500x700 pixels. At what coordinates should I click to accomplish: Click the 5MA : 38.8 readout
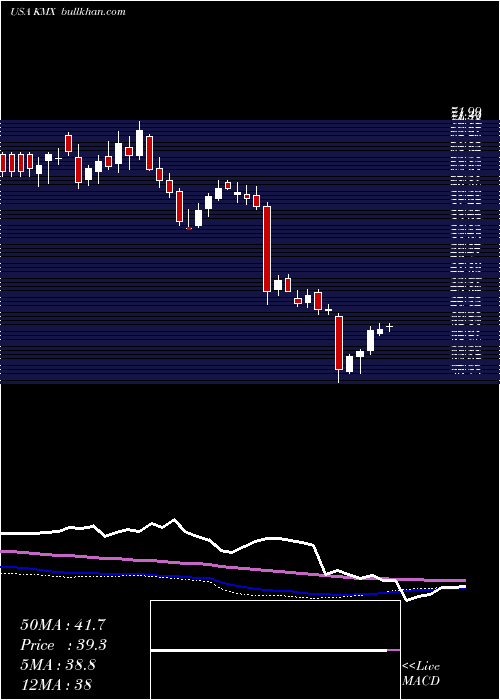tap(58, 665)
